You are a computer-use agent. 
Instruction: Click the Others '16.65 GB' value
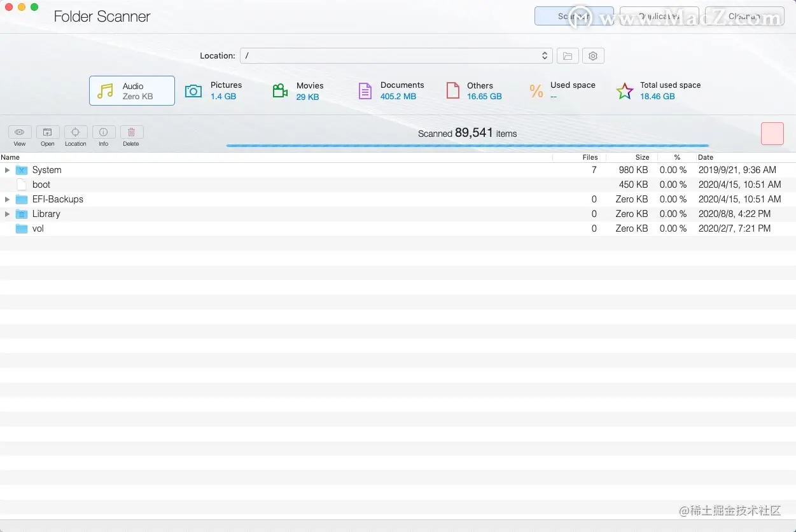[x=484, y=97]
